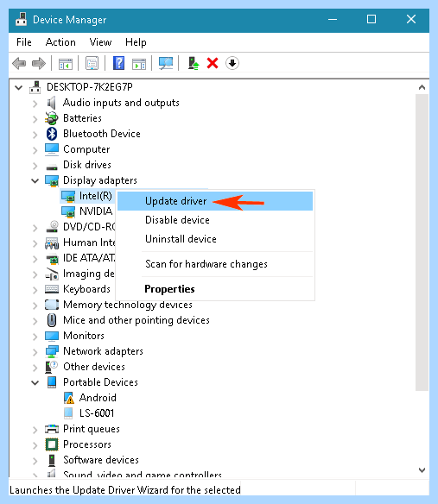Select the Processors label
Screen dimensions: 438x504
click(x=87, y=444)
